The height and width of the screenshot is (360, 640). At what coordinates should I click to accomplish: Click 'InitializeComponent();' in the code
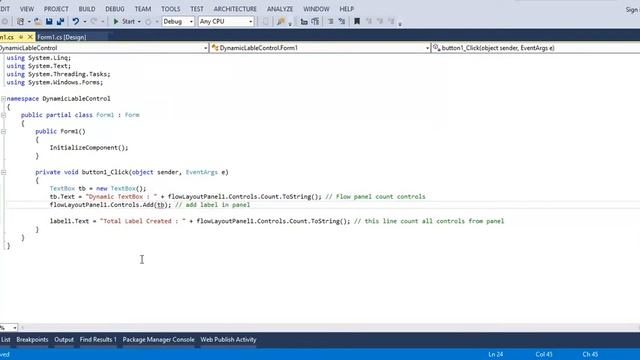[x=89, y=148]
